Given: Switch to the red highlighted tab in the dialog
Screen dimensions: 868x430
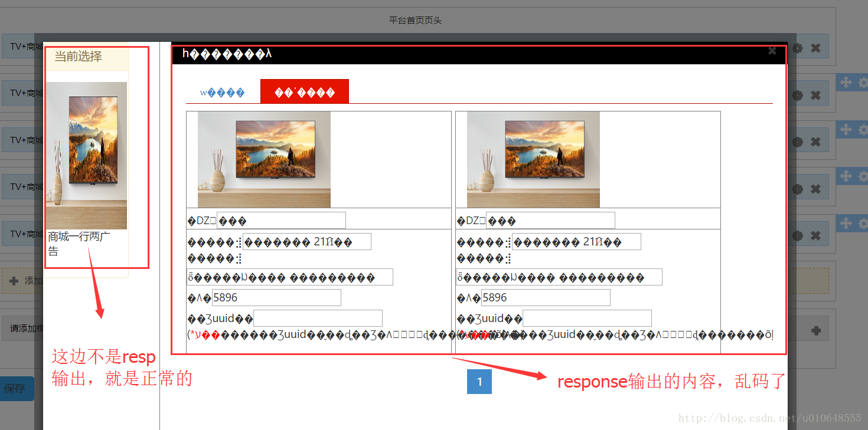Looking at the screenshot, I should click(x=305, y=91).
